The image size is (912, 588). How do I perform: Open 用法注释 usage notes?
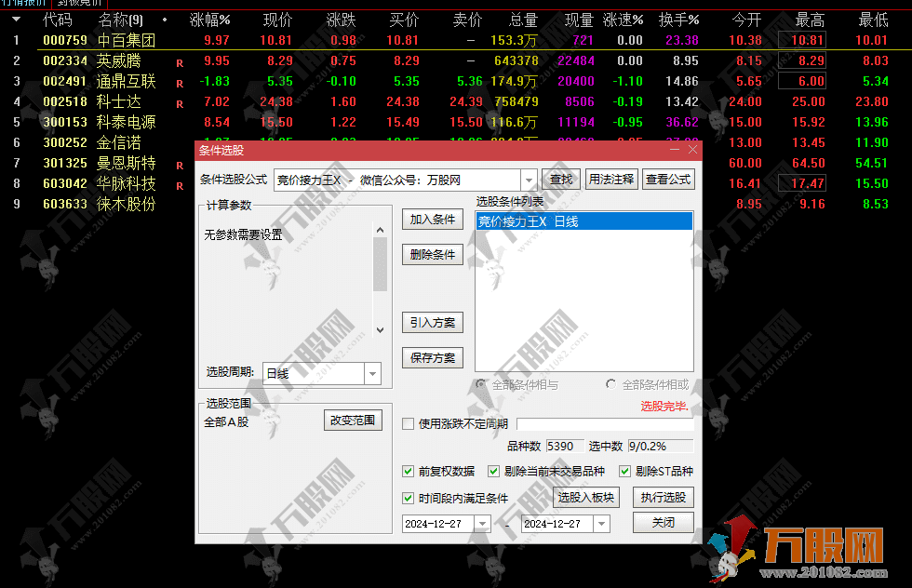(610, 180)
